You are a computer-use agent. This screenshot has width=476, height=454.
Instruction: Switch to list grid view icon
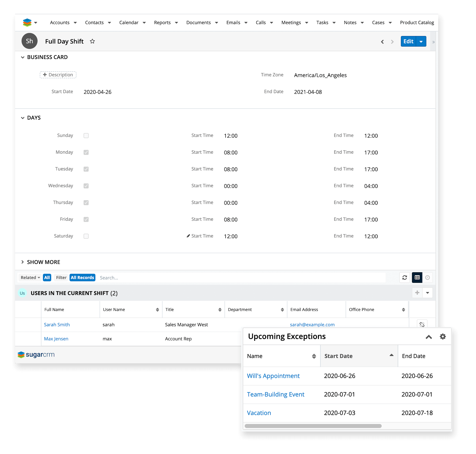click(x=417, y=278)
